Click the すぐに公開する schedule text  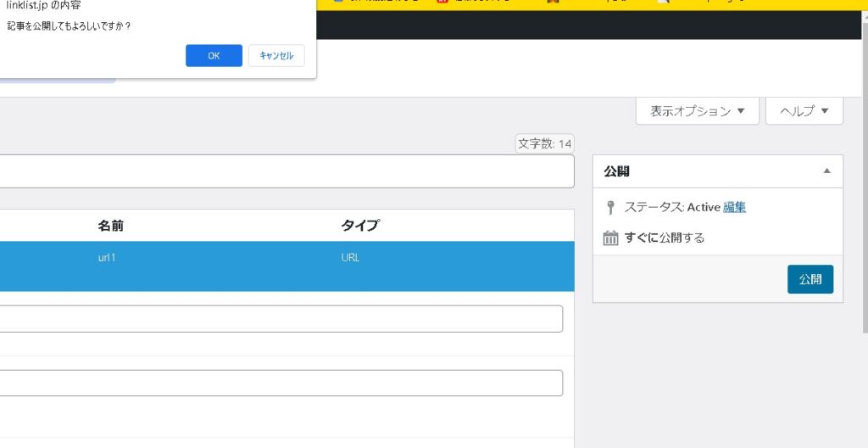(x=665, y=238)
